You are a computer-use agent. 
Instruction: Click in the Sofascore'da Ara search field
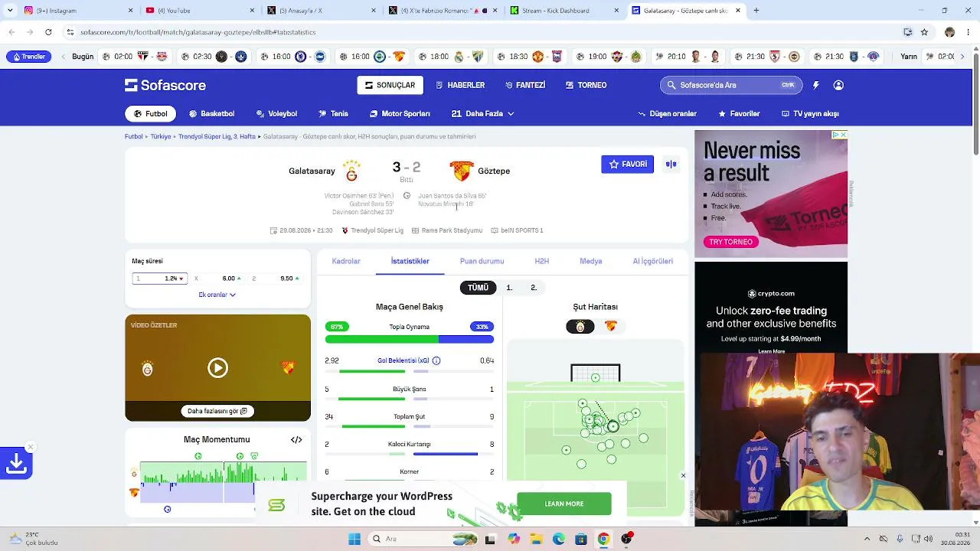[731, 85]
